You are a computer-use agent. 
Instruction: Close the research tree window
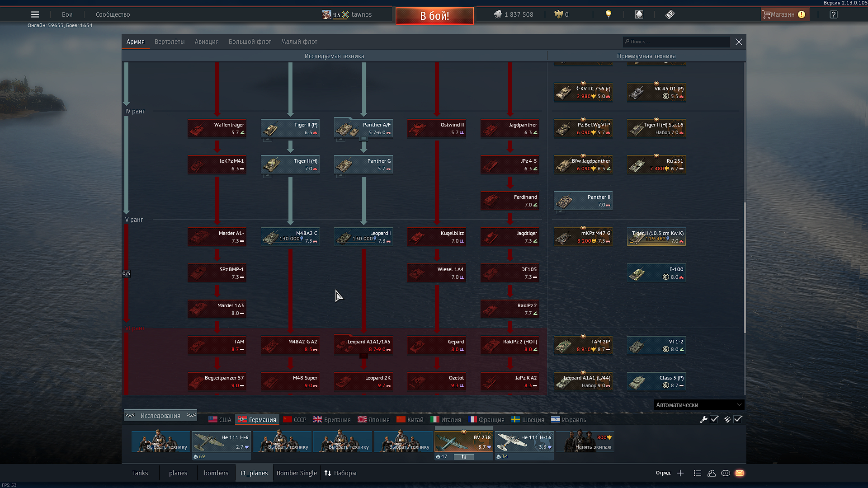click(x=739, y=42)
